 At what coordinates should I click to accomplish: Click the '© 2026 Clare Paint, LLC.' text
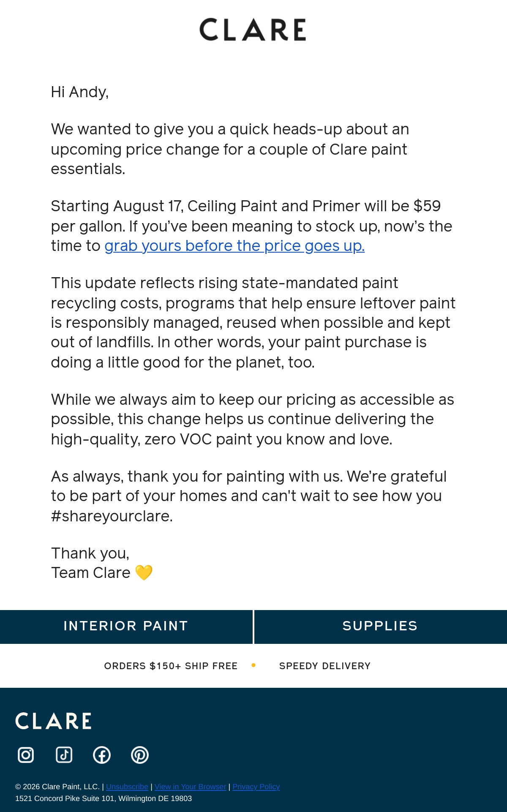point(57,787)
